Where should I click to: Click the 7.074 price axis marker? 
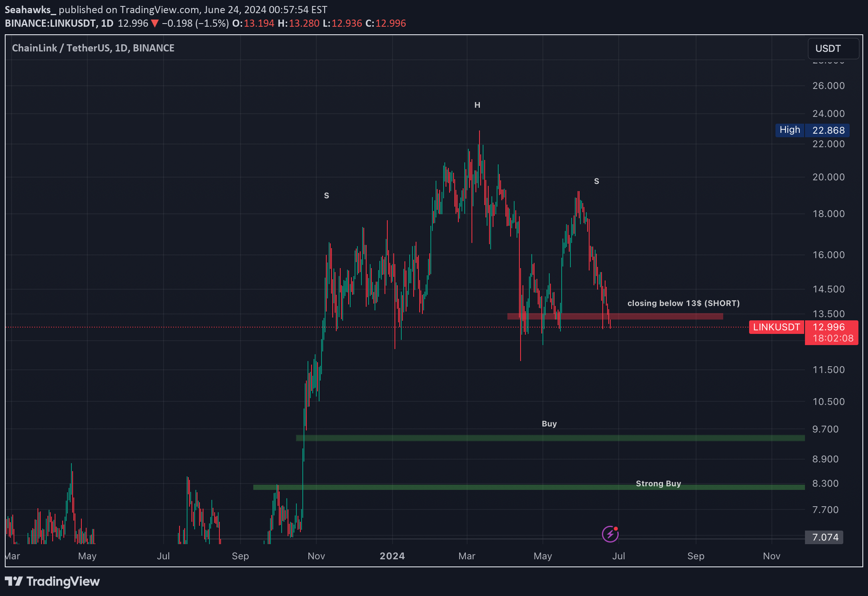(x=824, y=537)
